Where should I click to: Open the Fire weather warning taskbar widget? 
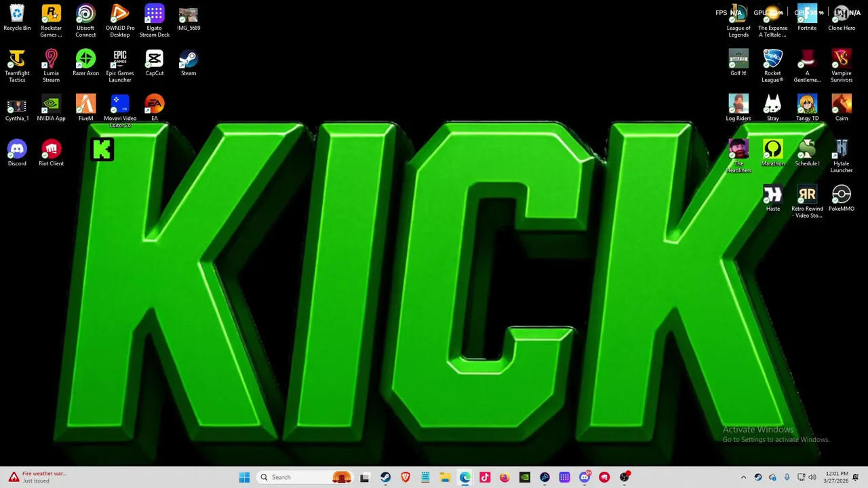38,477
